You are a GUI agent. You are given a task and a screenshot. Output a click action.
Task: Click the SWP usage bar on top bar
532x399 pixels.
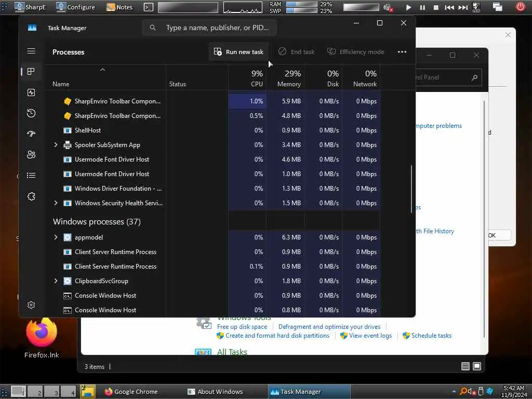click(302, 10)
